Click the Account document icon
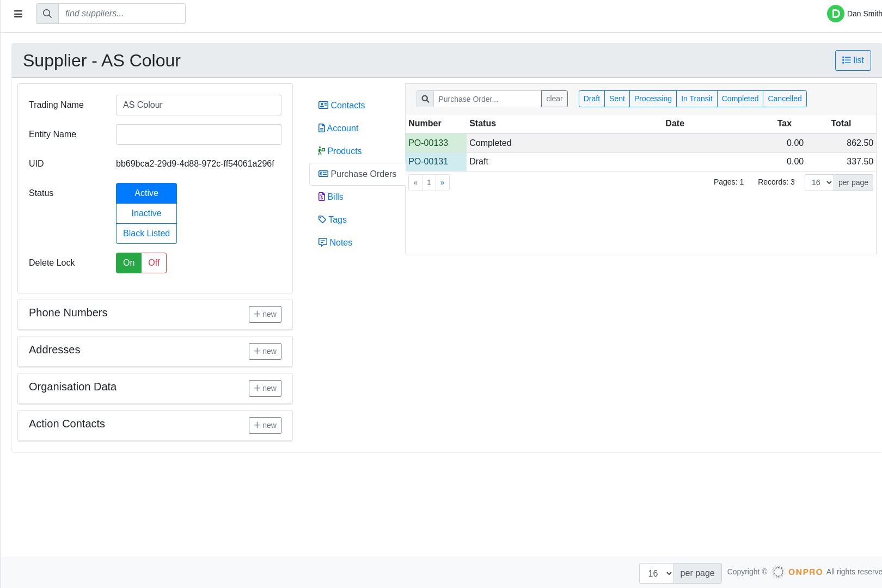Screen dimensions: 882x588 (322, 128)
